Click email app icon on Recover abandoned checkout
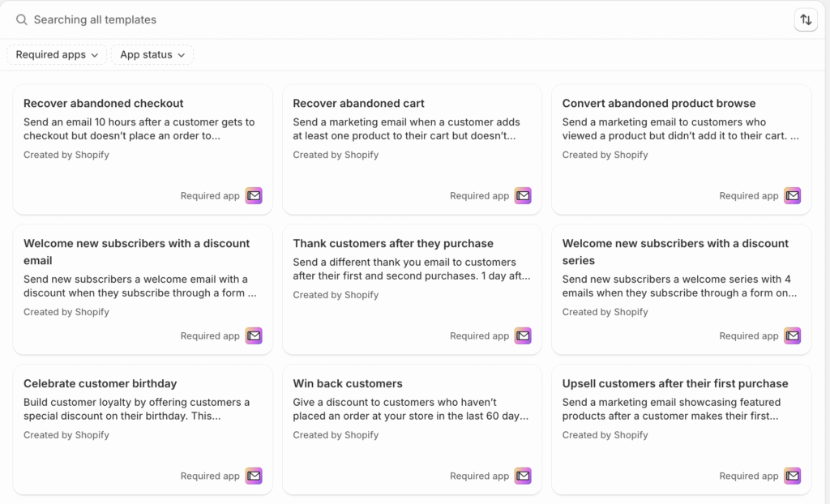The image size is (830, 504). pyautogui.click(x=254, y=196)
